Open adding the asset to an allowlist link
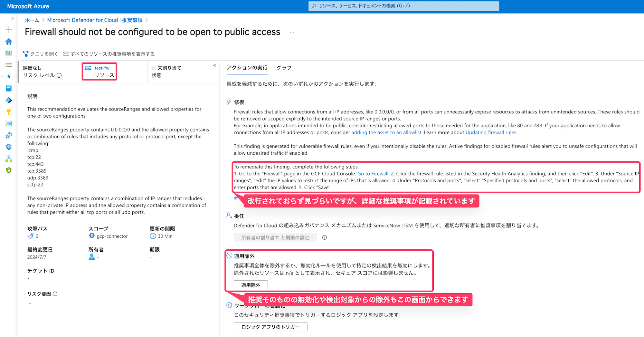Viewport: 644px width, 337px height. coord(386,132)
